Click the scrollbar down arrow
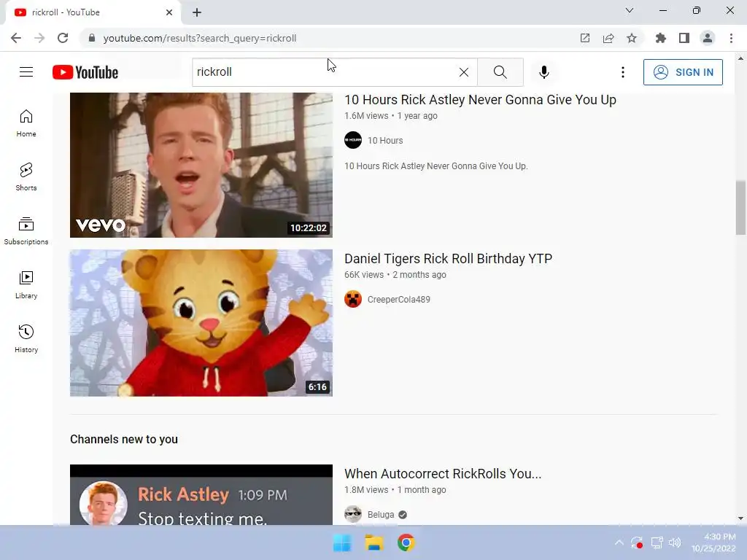This screenshot has width=747, height=560. (740, 518)
